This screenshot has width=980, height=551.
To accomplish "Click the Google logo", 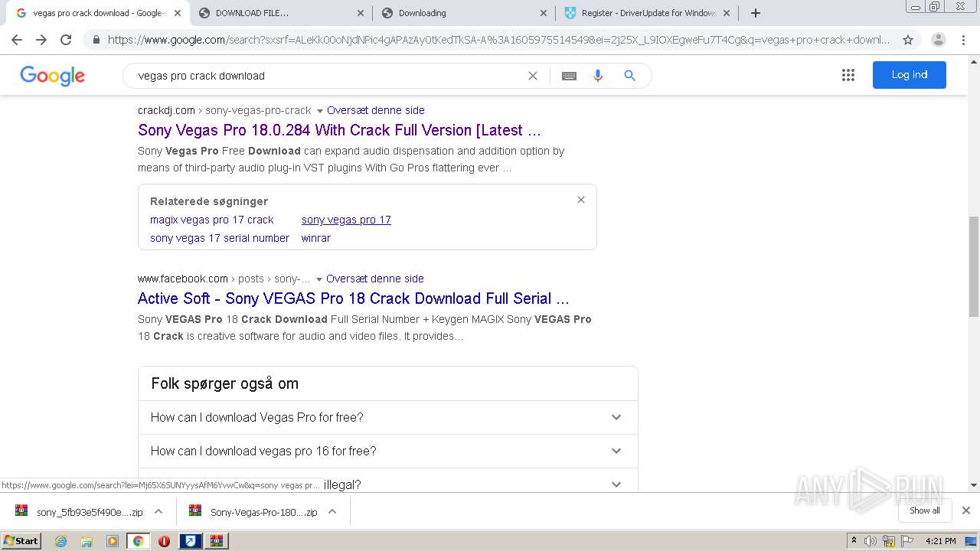I will tap(53, 76).
